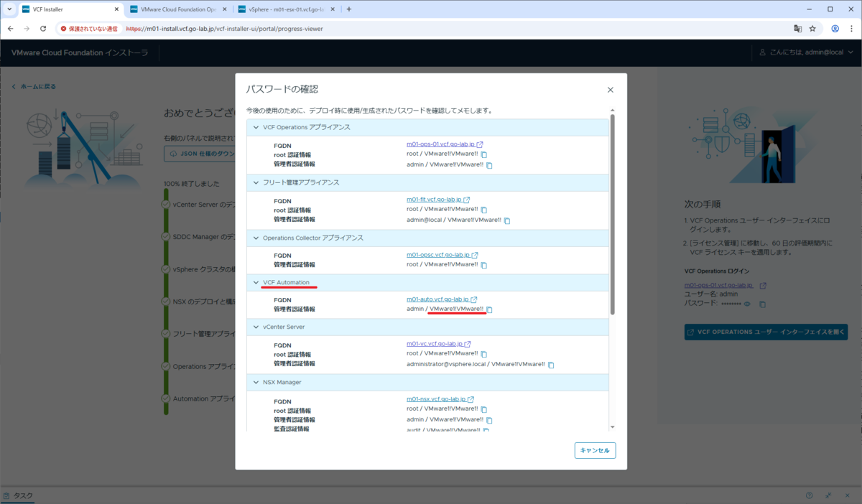
Task: Open m01-auto.vcf.go-lab.jp link
Action: pos(437,299)
